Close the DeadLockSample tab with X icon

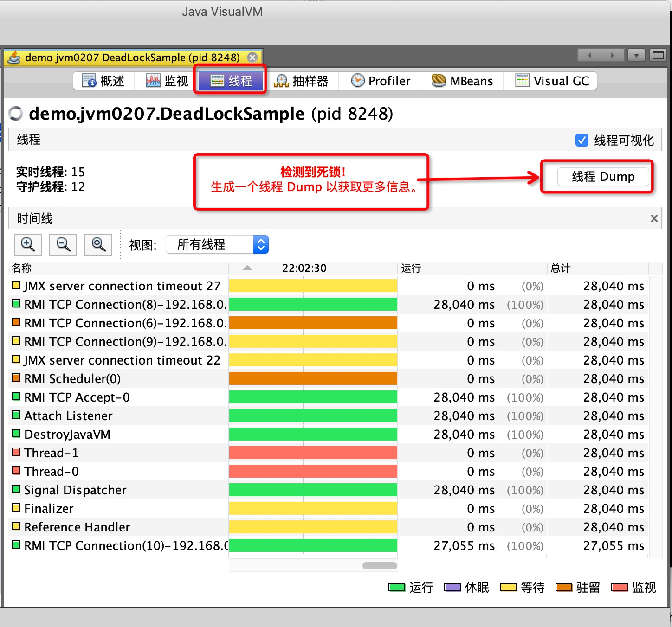[252, 57]
